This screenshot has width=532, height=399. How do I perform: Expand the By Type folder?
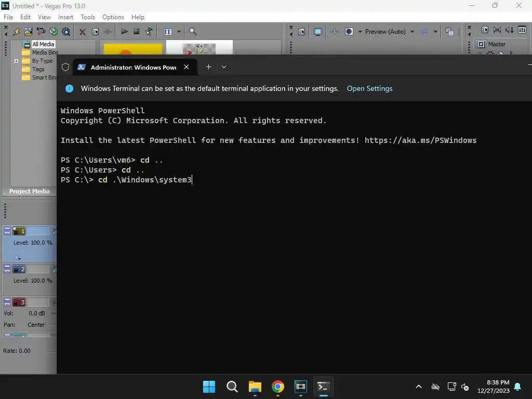[16, 61]
